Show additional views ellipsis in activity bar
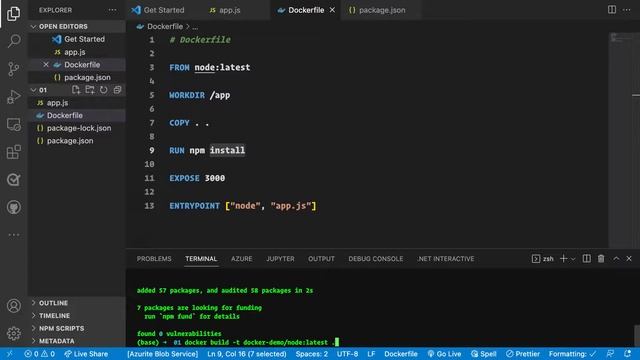Viewport: 640px width, 360px height. (13, 235)
